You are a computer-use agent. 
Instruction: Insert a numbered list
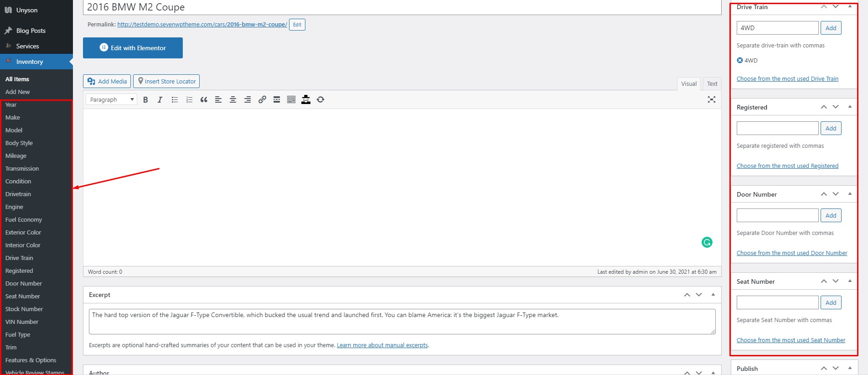pos(189,99)
